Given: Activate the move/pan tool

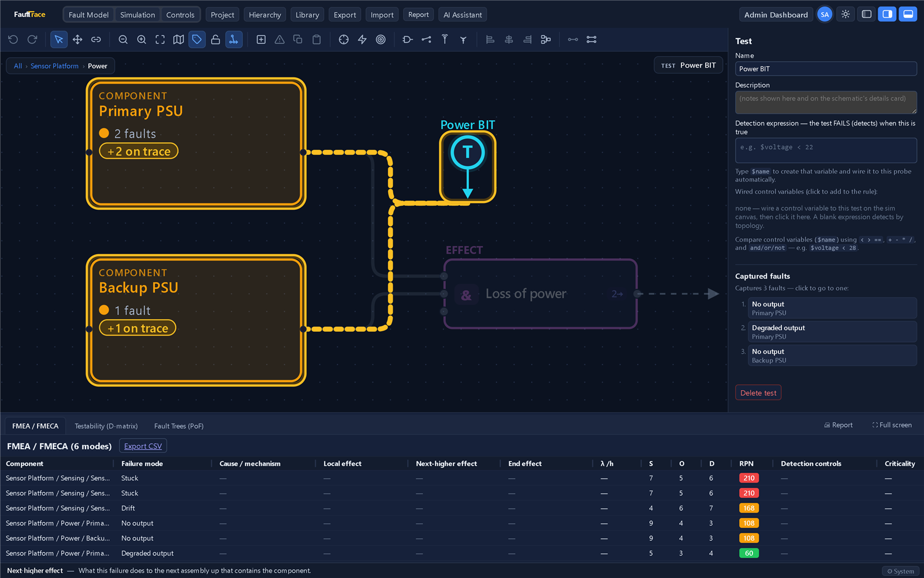Looking at the screenshot, I should click(77, 39).
